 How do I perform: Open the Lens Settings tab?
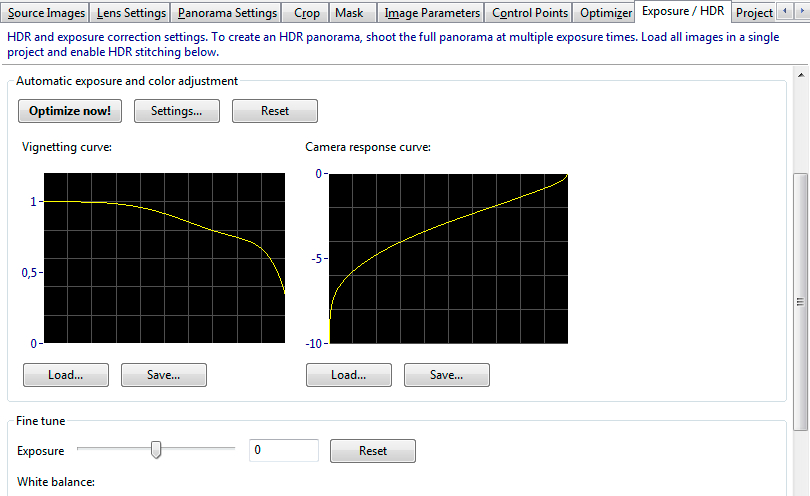point(130,13)
